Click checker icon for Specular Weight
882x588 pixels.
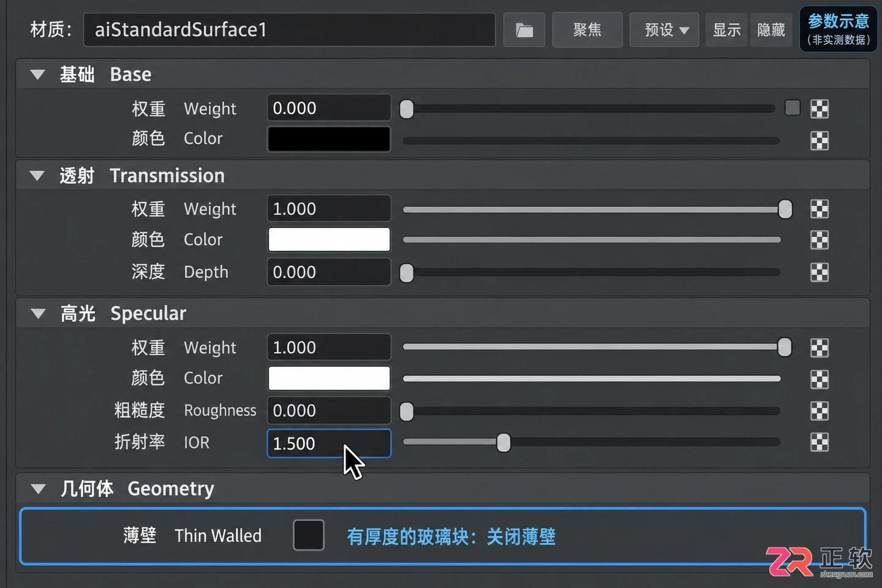point(820,348)
